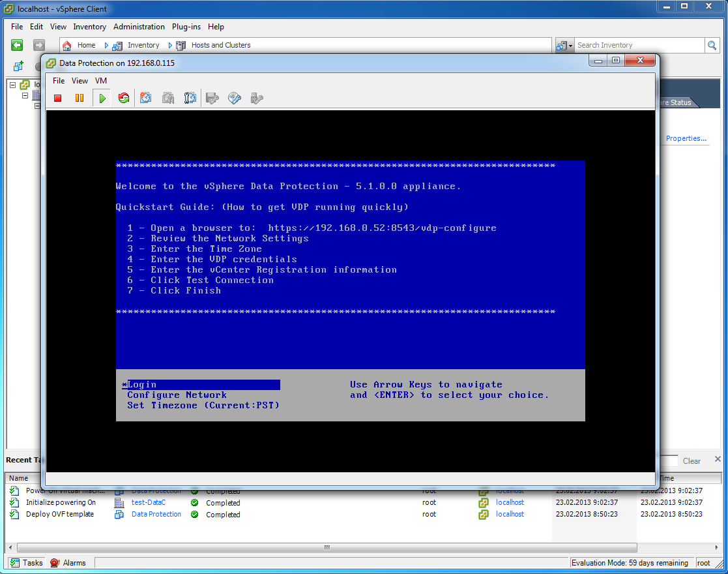Open the console VM menu
Viewport: 728px width, 574px height.
101,81
